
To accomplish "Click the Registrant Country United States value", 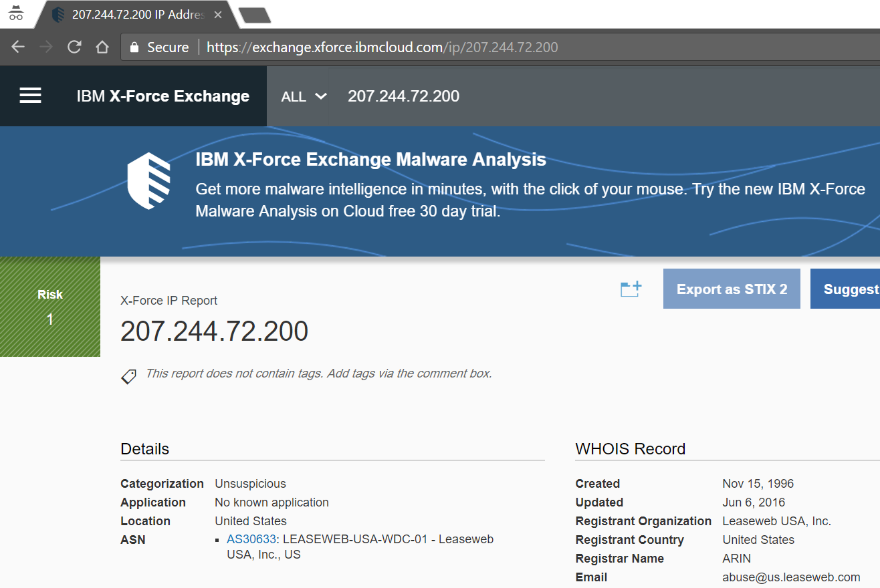I will [x=758, y=540].
